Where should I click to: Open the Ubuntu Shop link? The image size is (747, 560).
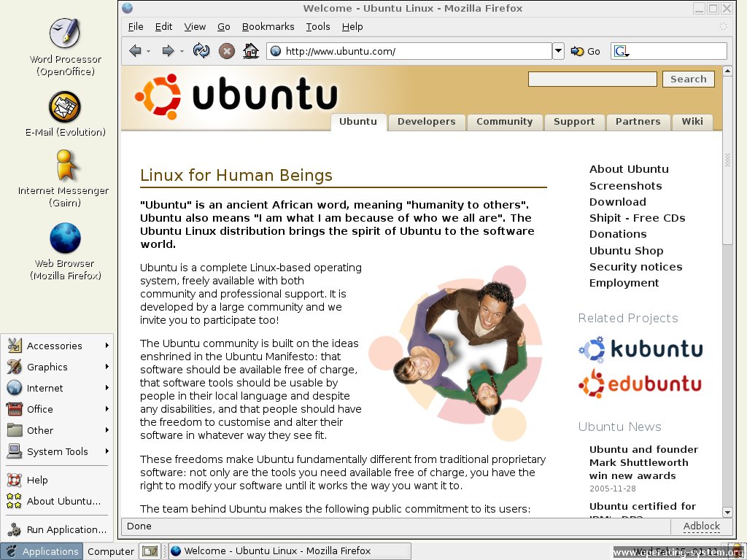626,251
